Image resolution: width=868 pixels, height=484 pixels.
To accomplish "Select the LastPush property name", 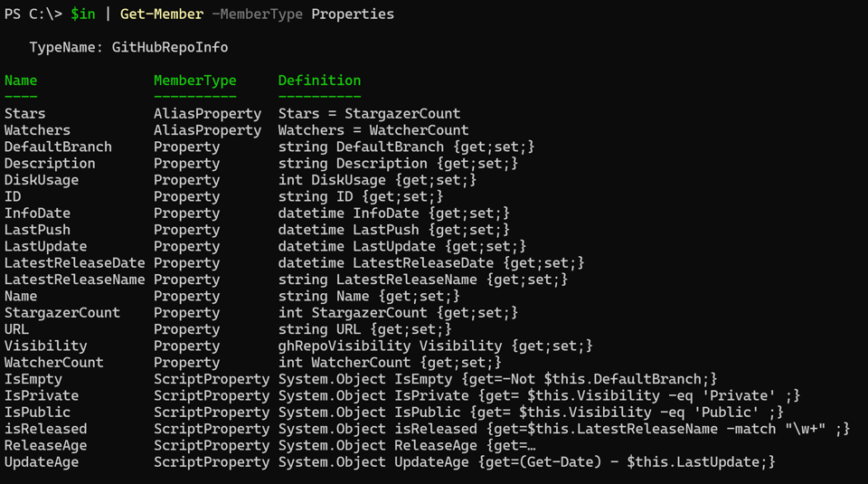I will 37,231.
